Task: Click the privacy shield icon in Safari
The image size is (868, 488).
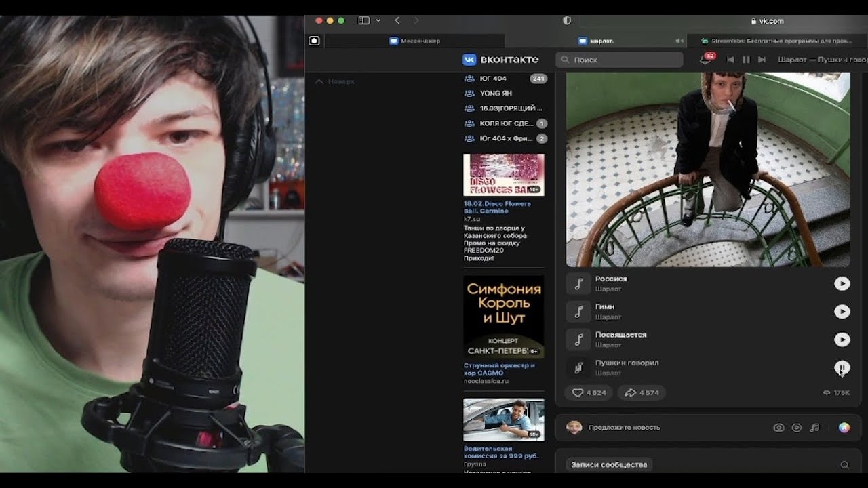Action: 567,20
